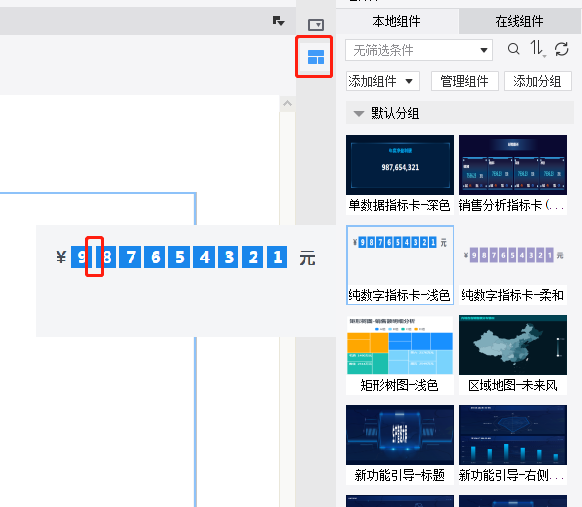Click the 管理组件 button
The width and height of the screenshot is (582, 507).
[464, 81]
